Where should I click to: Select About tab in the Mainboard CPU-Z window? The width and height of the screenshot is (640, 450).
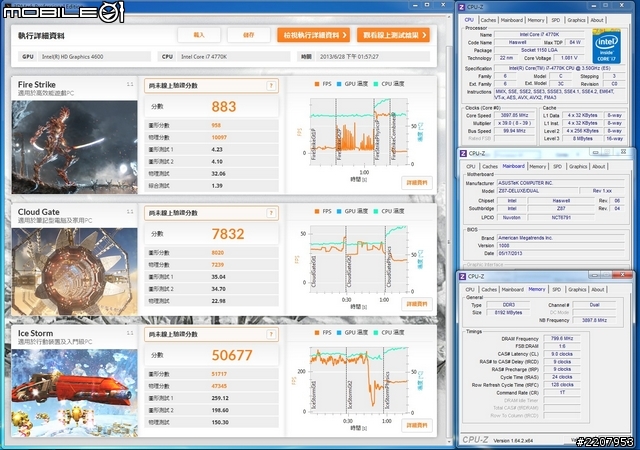click(x=598, y=167)
